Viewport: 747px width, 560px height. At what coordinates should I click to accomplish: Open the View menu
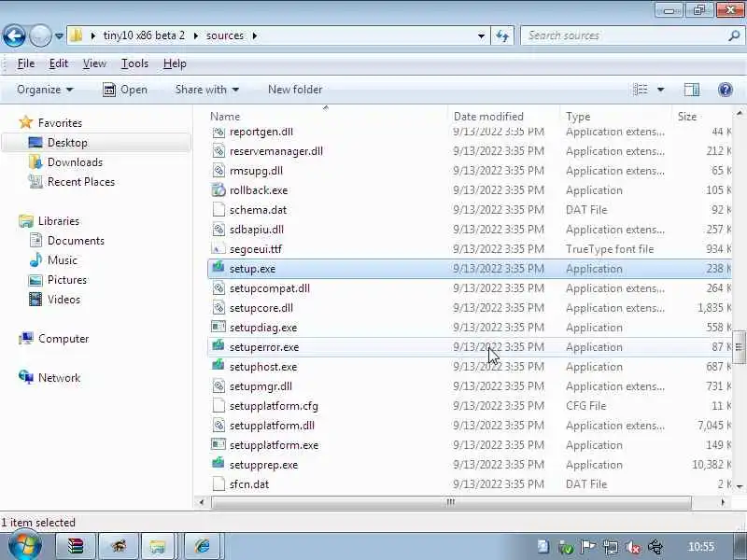[94, 63]
